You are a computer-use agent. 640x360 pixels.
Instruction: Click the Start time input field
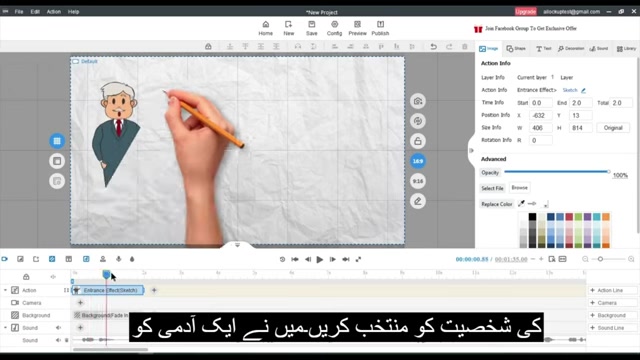pyautogui.click(x=541, y=103)
